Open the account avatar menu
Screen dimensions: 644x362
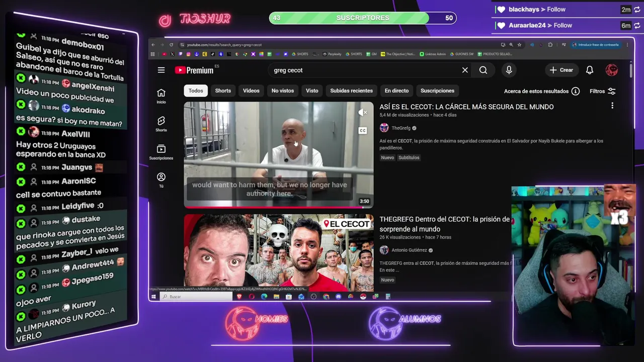pos(612,70)
